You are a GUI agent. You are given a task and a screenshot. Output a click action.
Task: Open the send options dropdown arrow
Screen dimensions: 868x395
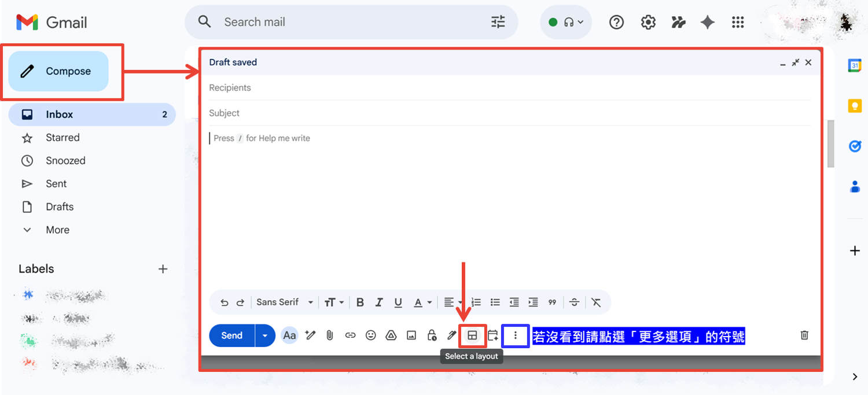point(265,335)
